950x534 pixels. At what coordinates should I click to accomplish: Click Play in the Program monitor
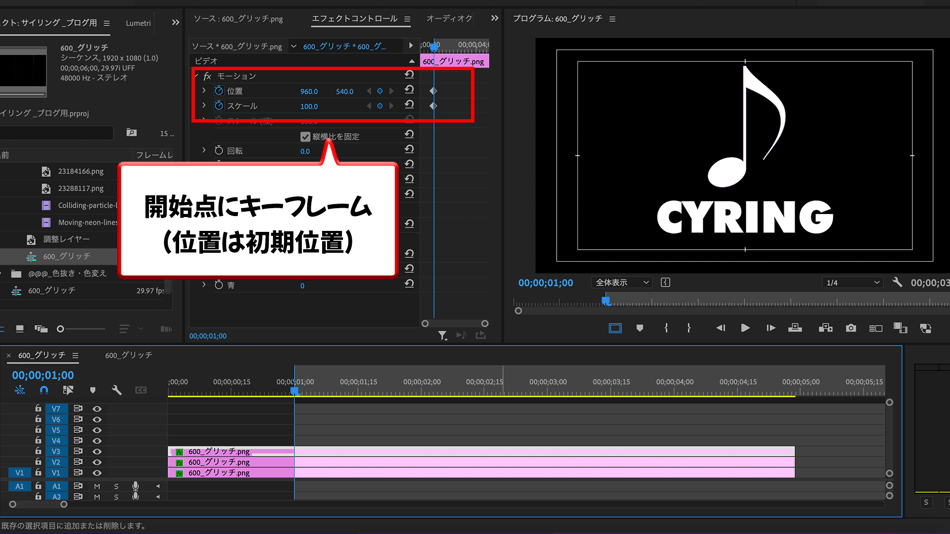click(745, 328)
